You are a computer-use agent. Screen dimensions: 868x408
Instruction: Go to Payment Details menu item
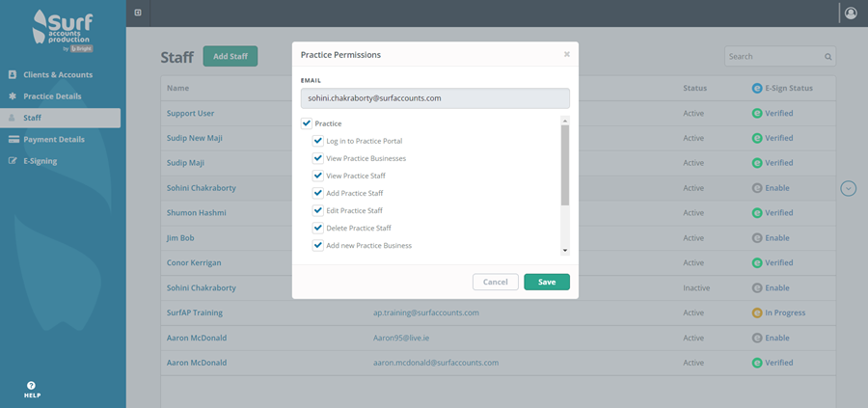click(x=54, y=140)
